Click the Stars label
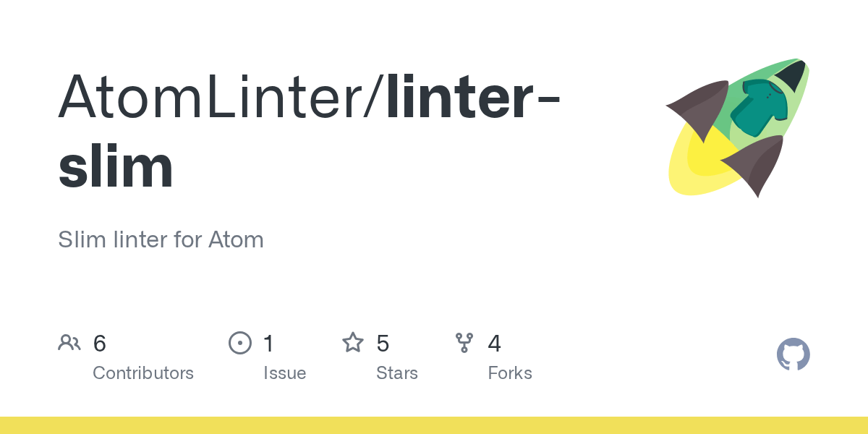This screenshot has width=868, height=434. 397,373
